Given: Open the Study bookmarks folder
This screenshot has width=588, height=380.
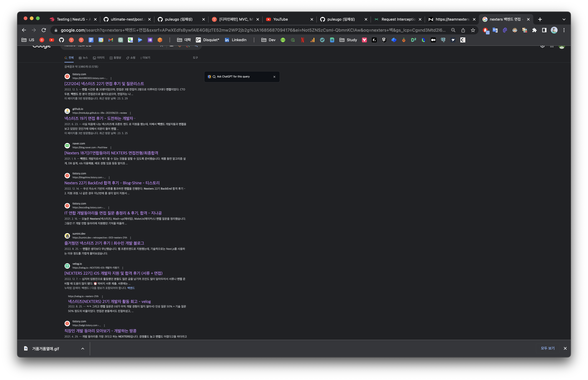Looking at the screenshot, I should (348, 40).
